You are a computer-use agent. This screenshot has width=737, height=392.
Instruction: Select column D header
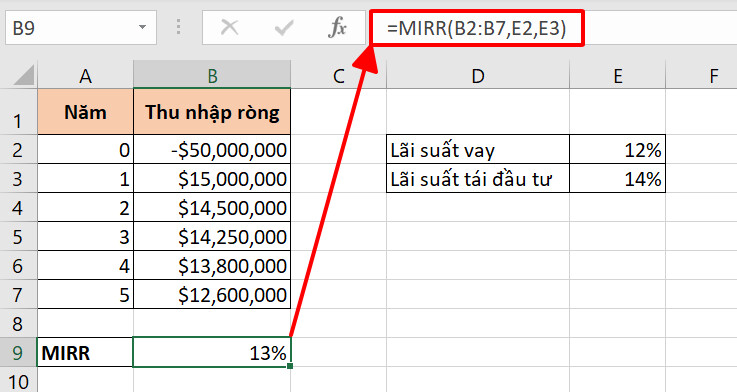pyautogui.click(x=478, y=75)
